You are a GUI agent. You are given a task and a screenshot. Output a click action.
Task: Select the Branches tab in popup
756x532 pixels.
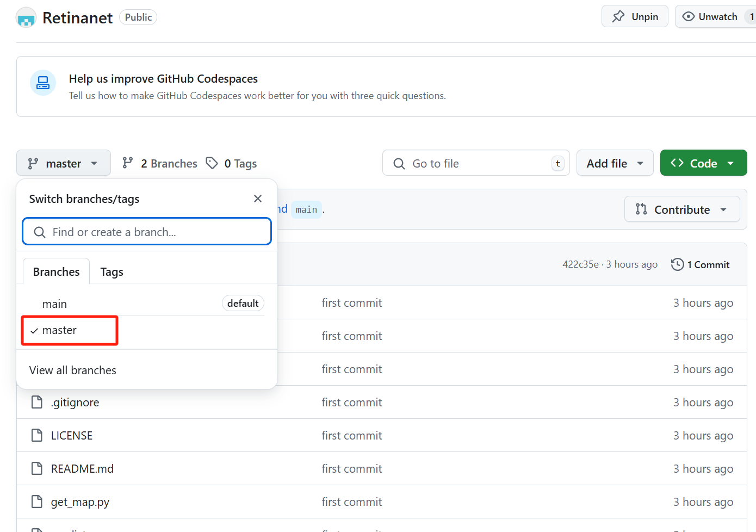coord(57,271)
